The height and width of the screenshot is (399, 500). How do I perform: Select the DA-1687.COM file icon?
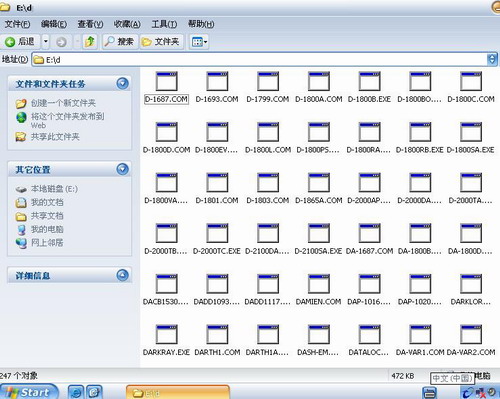(x=369, y=233)
